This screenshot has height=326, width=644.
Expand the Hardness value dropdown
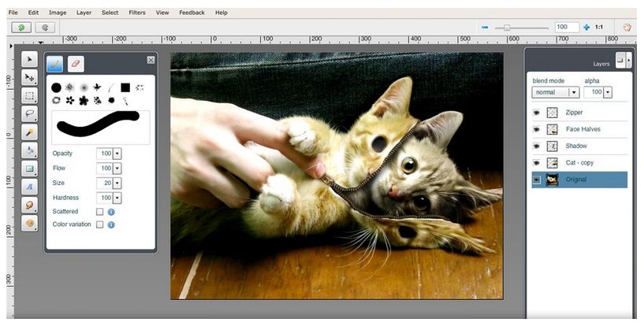117,198
